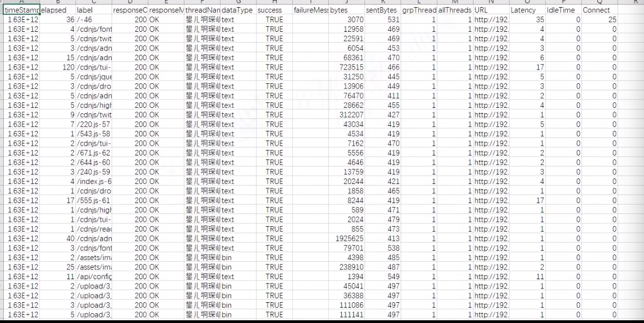Screen dimensions: 644x323
Task: Select the bytes cell 22591
Action: point(346,38)
